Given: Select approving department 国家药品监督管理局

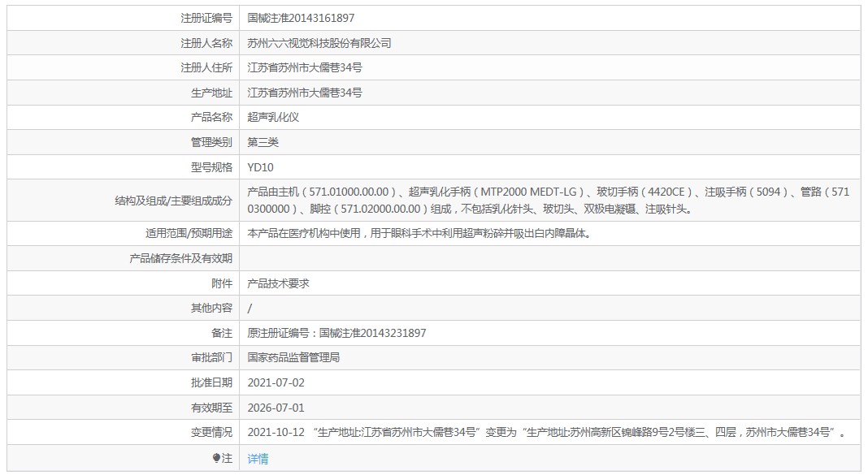Looking at the screenshot, I should 293,358.
